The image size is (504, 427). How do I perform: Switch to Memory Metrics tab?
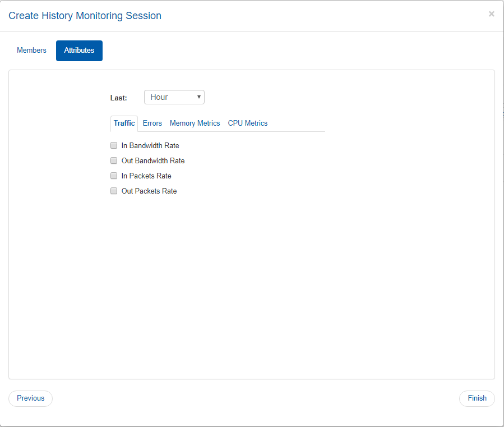click(x=195, y=123)
